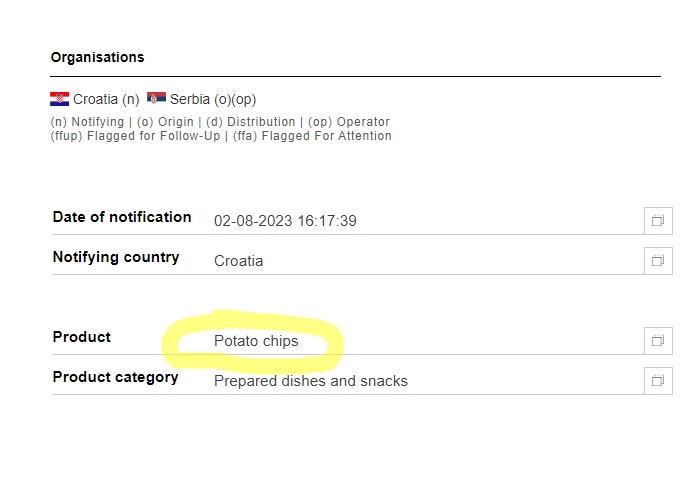Screen dimensions: 681x479
Task: Click the copy icon for Date of notification
Action: pos(658,220)
